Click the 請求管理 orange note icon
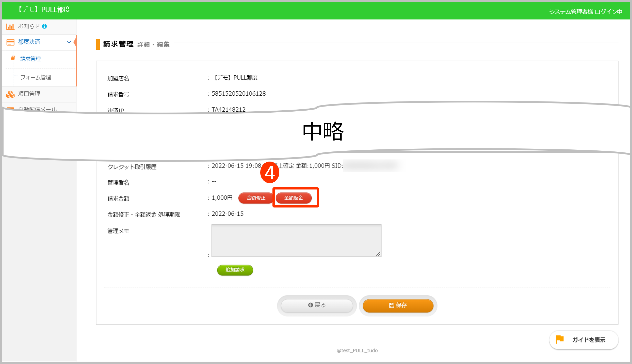Viewport: 632px width, 364px height. pyautogui.click(x=13, y=58)
